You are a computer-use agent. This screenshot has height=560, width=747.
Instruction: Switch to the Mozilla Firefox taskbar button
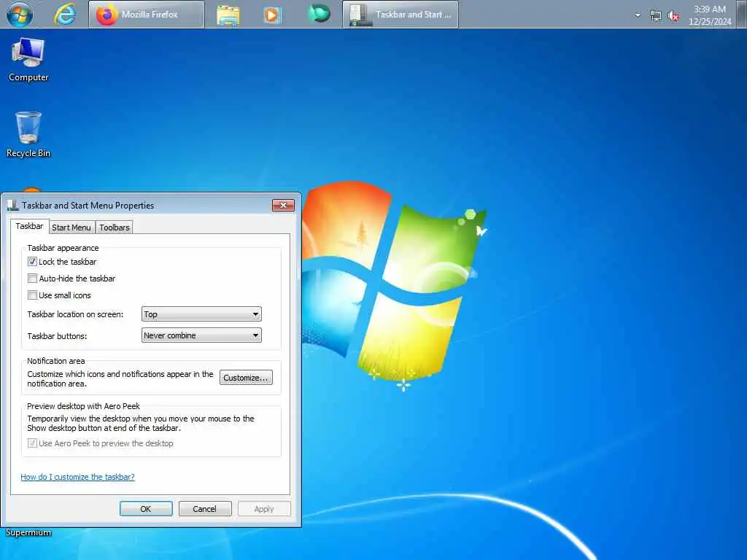click(146, 15)
